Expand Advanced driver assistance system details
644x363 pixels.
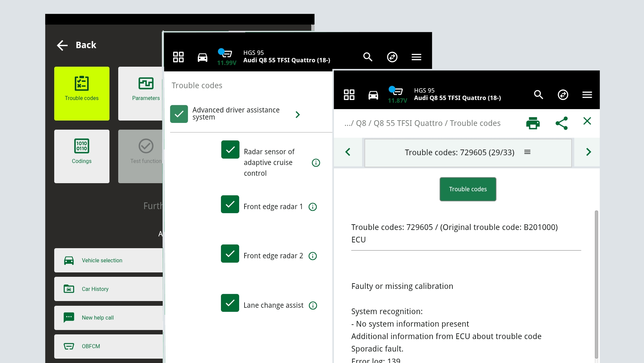[x=298, y=114]
